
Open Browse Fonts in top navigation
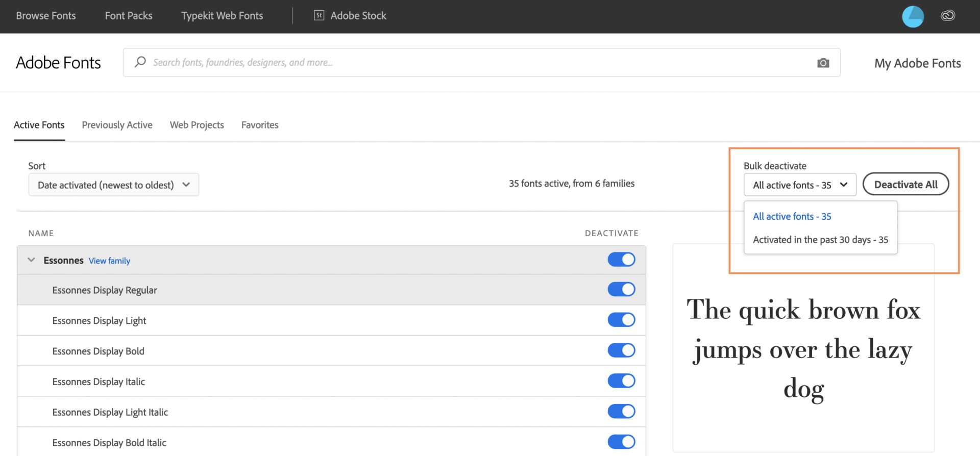(46, 16)
